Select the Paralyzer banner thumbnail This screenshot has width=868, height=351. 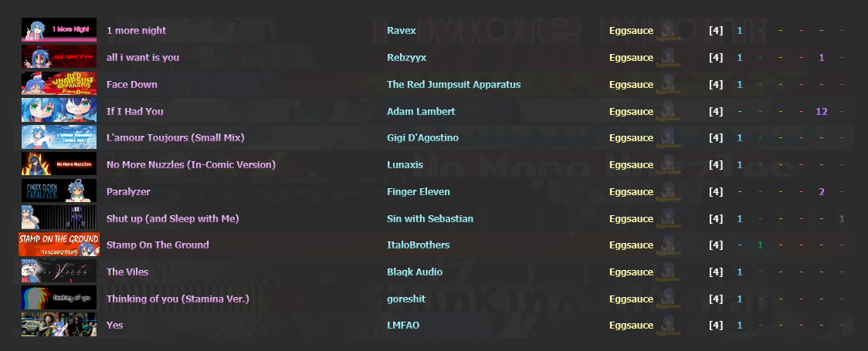click(59, 191)
